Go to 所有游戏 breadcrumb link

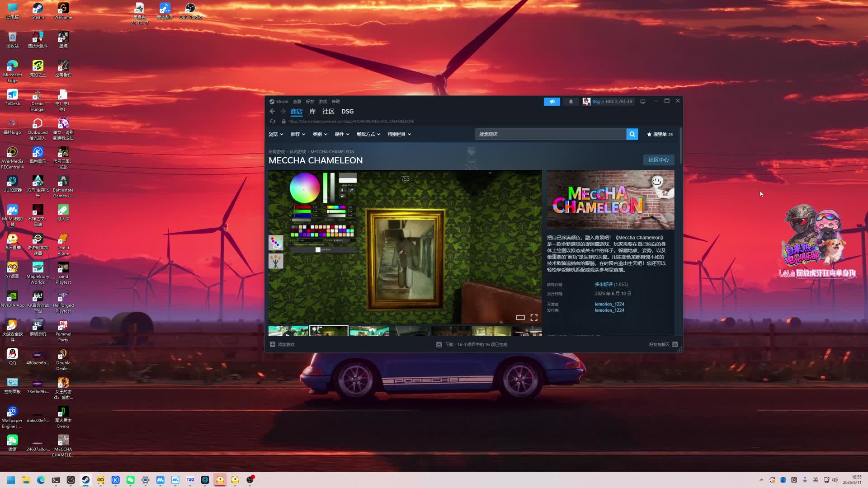277,152
